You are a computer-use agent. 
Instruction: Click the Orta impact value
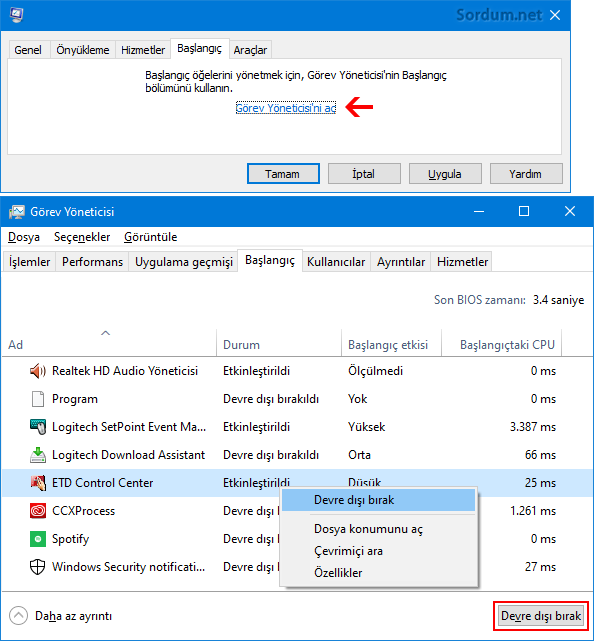359,455
